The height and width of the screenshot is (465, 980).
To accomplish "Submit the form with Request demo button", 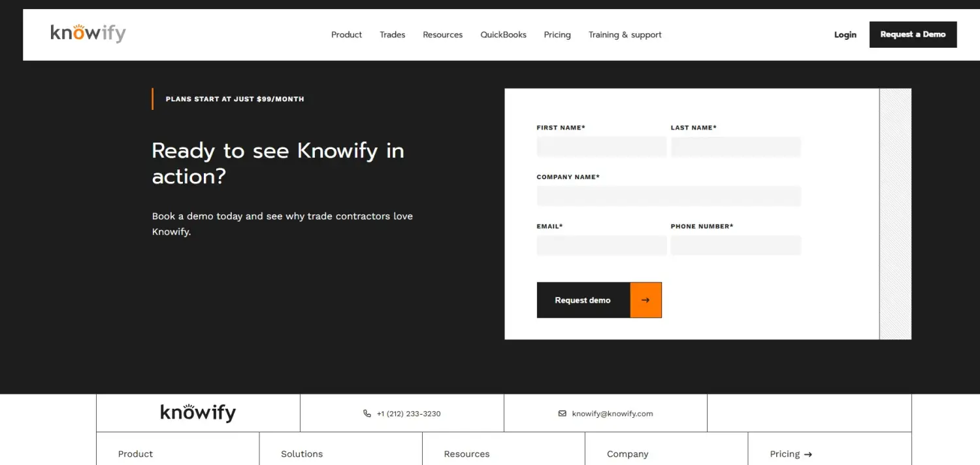I will point(599,300).
